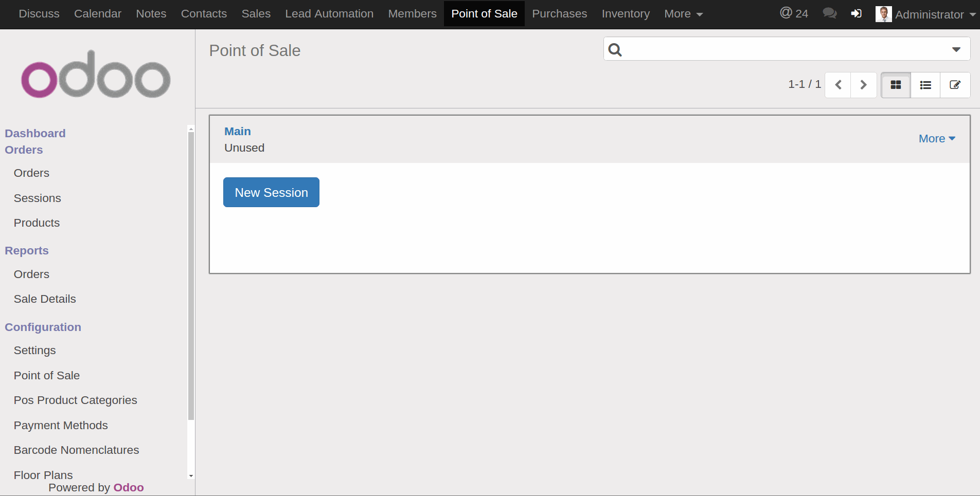Screen dimensions: 980x496
Task: Switch to form edit view
Action: pyautogui.click(x=955, y=85)
